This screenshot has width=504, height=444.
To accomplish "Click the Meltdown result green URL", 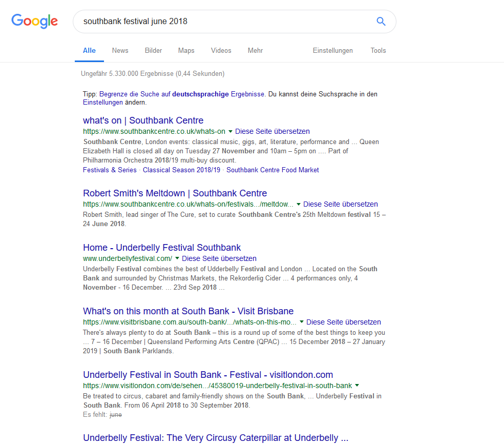I will coord(188,204).
